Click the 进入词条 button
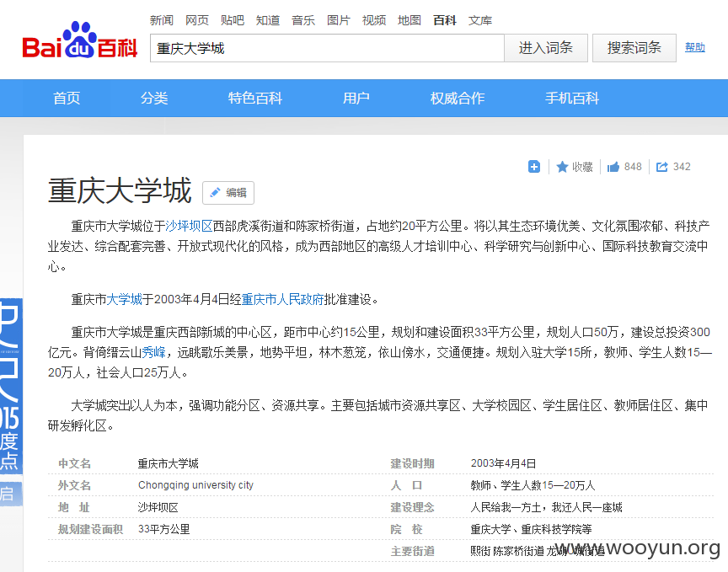Screen dimensions: 728x572 (545, 48)
